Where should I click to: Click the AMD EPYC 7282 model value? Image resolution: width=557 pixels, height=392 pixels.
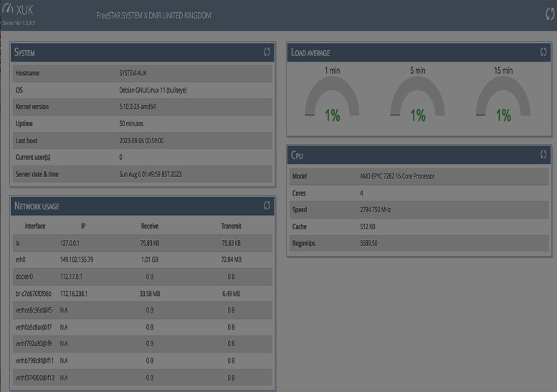click(x=396, y=176)
